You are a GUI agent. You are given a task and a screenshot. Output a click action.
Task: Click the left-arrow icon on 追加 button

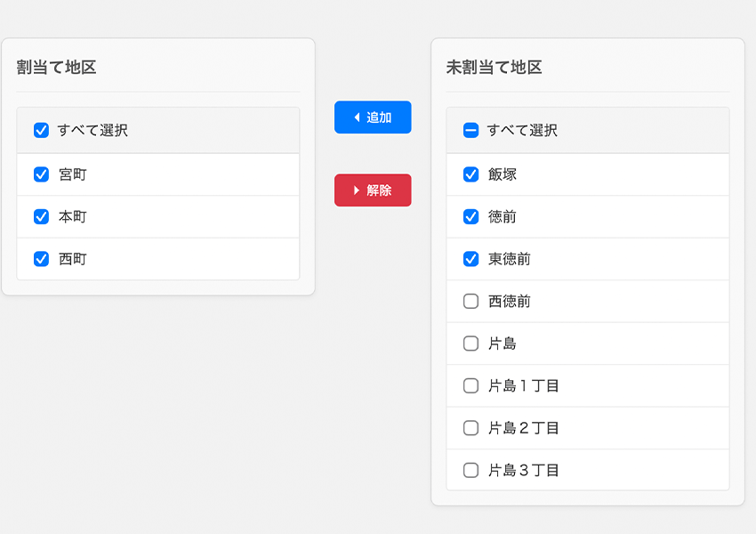point(357,117)
